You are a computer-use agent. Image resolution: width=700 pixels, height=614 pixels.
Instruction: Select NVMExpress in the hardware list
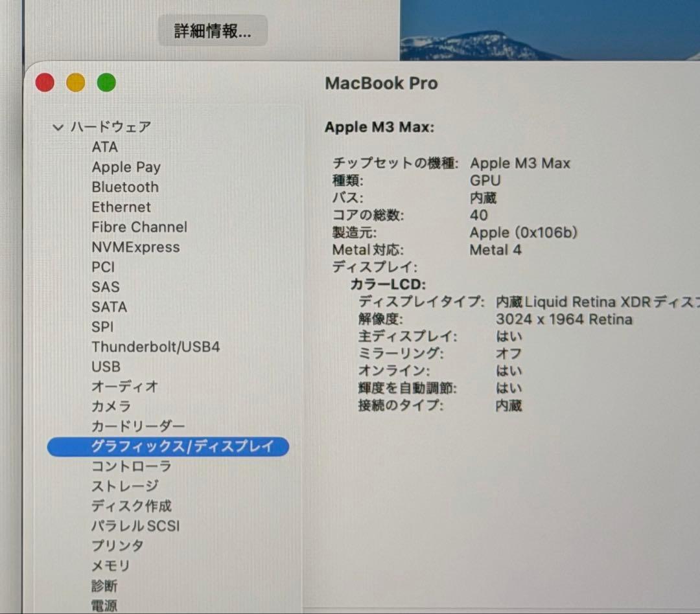(x=135, y=247)
